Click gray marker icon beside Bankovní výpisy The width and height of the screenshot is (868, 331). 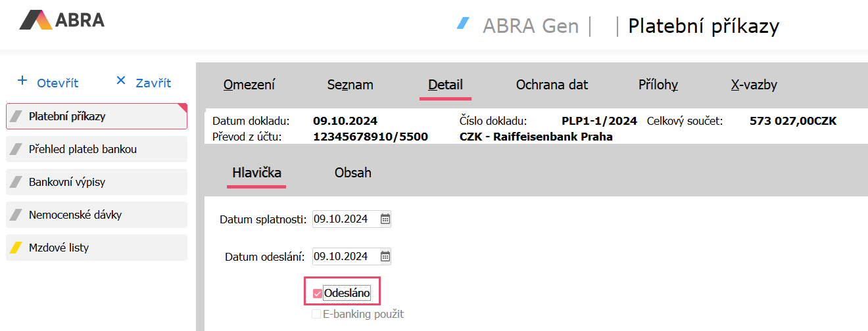click(x=16, y=183)
